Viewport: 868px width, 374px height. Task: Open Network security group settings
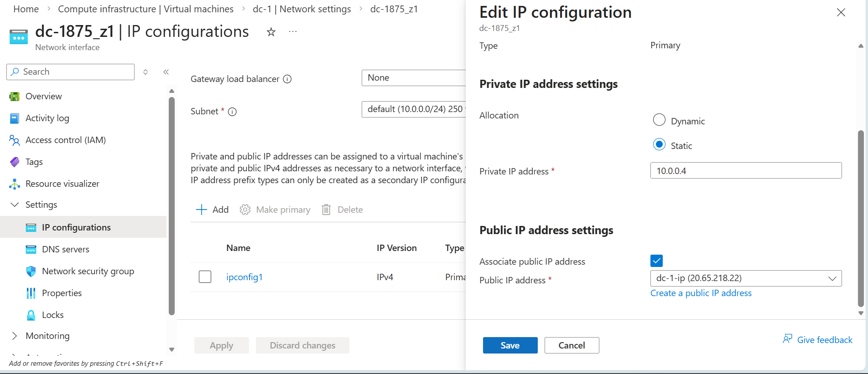click(88, 271)
